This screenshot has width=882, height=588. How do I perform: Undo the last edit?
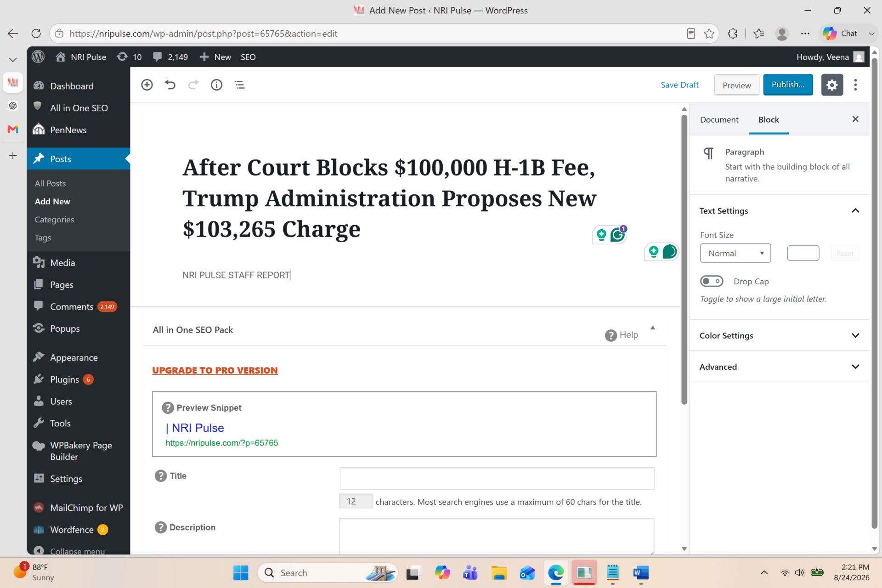click(x=170, y=85)
